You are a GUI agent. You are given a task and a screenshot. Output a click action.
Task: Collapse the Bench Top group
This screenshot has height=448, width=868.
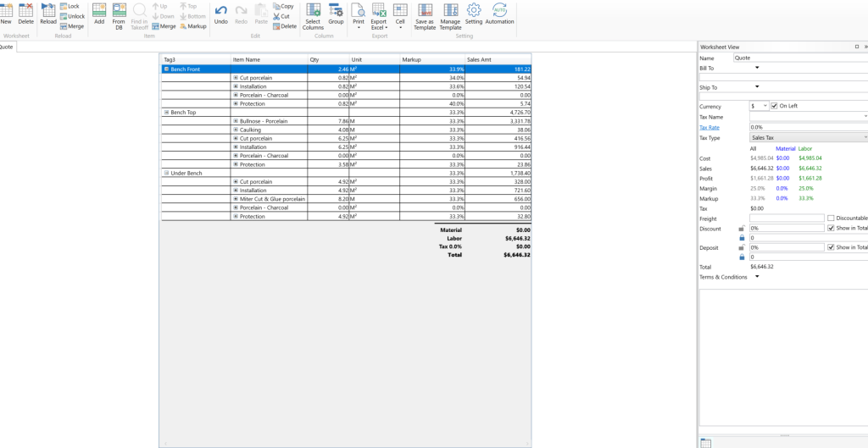[166, 113]
